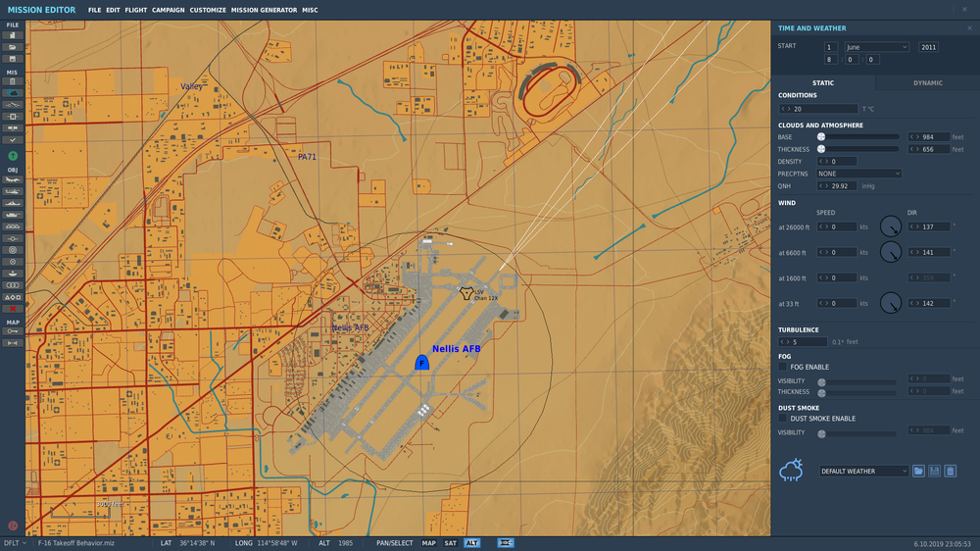The image size is (980, 551).
Task: Adjust the temperature stepper showing 20
Action: 818,109
